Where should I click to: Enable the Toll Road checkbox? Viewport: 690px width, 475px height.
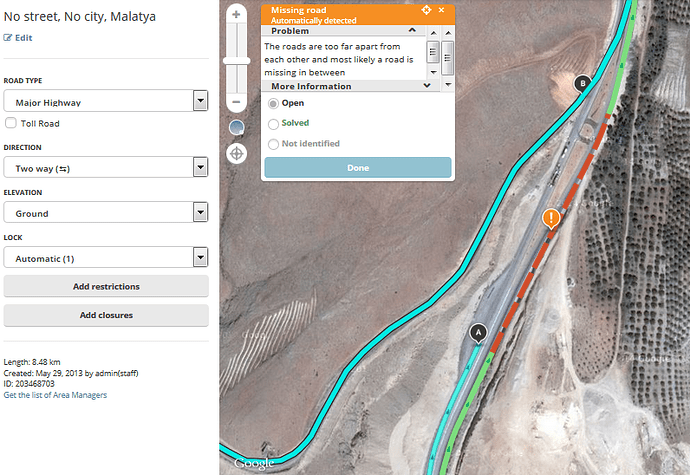tap(11, 123)
